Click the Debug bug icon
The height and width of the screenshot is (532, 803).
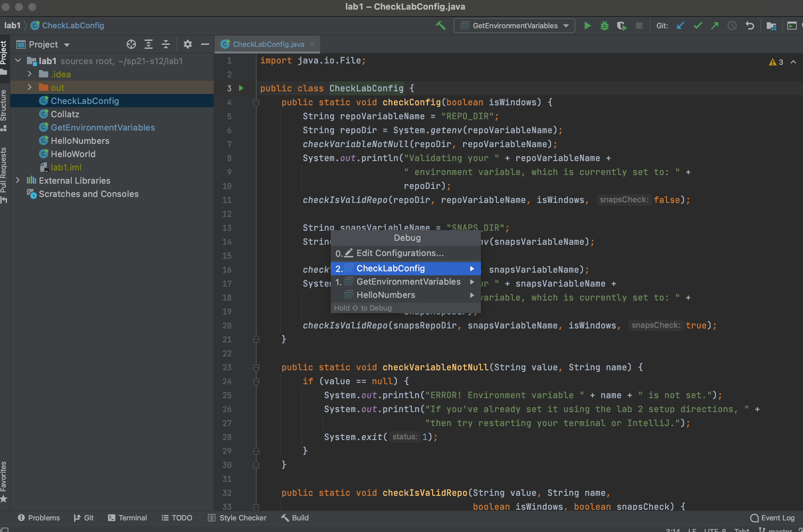click(x=604, y=26)
